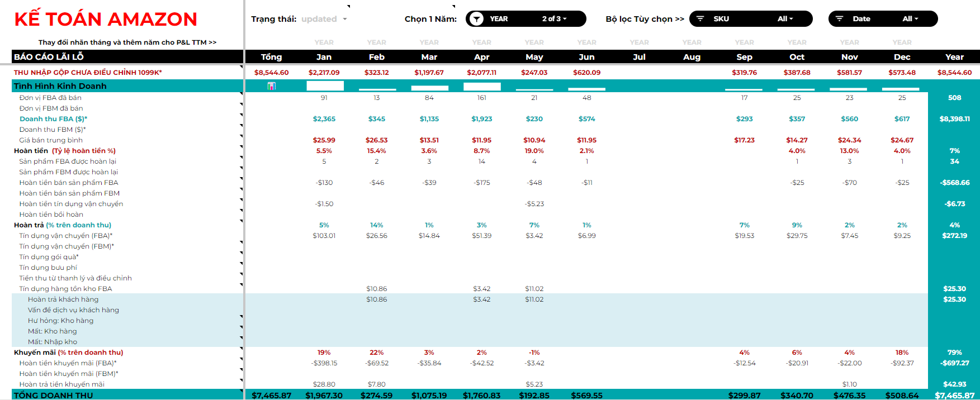Select the yearly refund total -$568.66
Image resolution: width=980 pixels, height=400 pixels.
pos(955,183)
